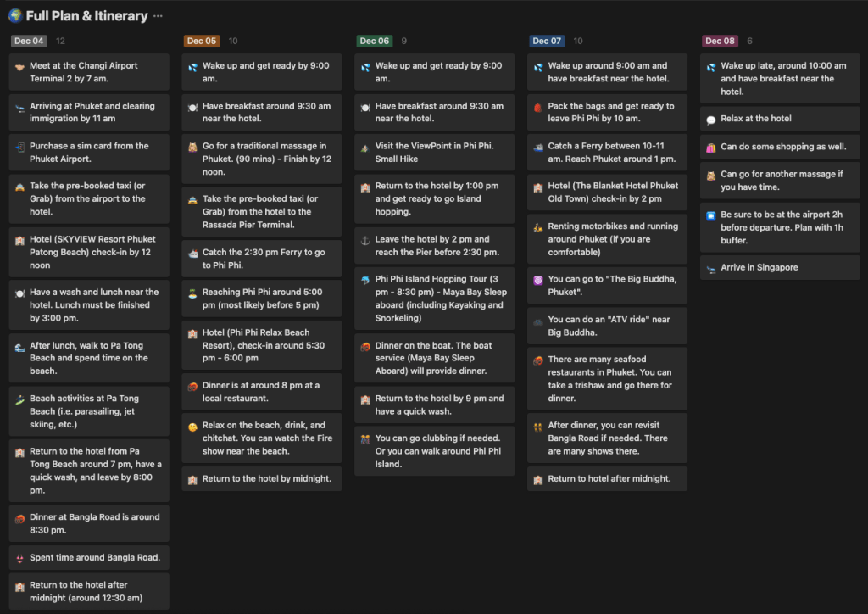Click the count 6 next to Dec 08

749,41
